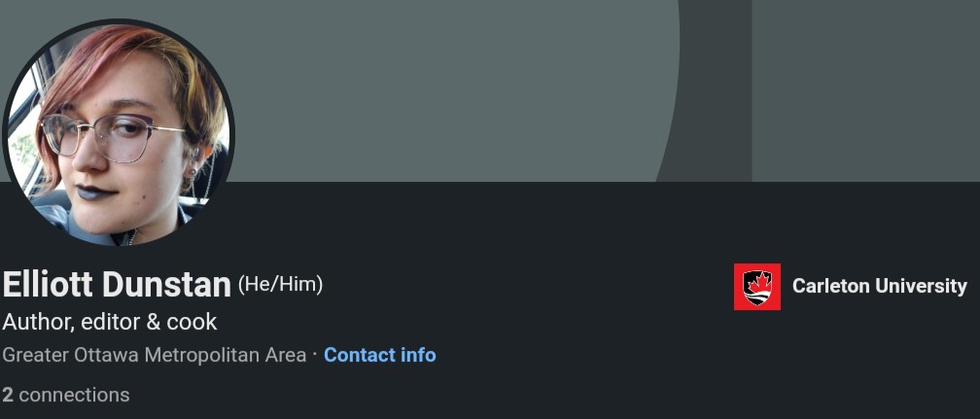
Task: Click the Greater Ottawa Metropolitan Area location
Action: coord(155,355)
